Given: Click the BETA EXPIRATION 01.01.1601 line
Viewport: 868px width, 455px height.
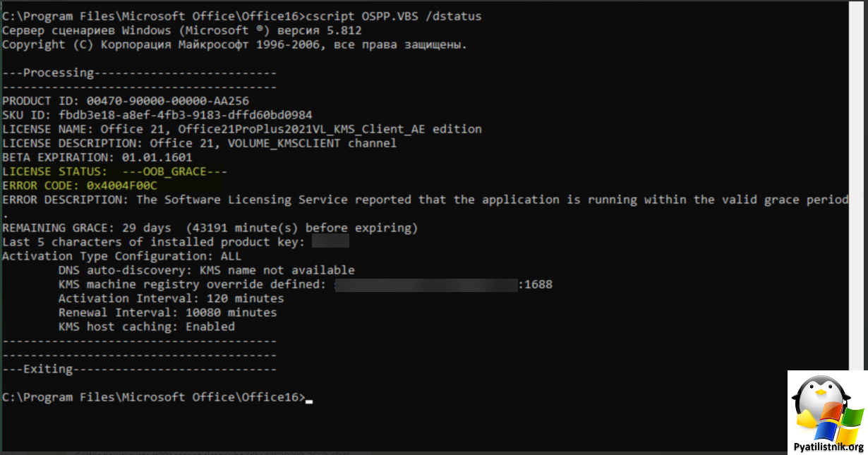Looking at the screenshot, I should (97, 157).
